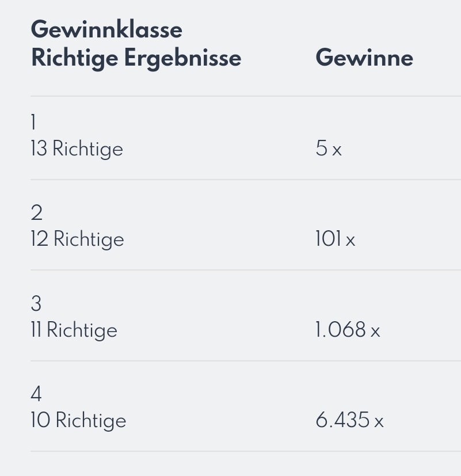Screen dimensions: 461x476
Task: Click the Gewinne column header
Action: (x=364, y=58)
